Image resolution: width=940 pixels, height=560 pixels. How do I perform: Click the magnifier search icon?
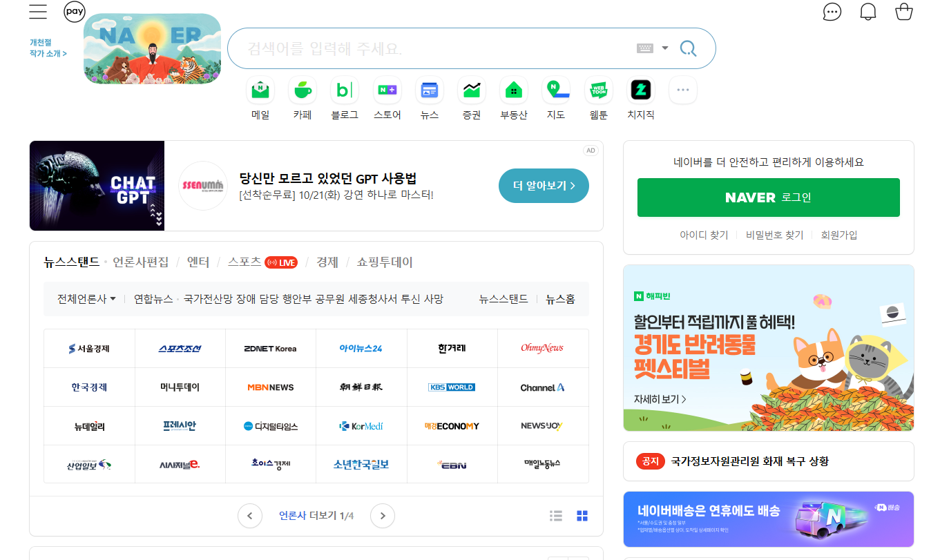pyautogui.click(x=688, y=48)
